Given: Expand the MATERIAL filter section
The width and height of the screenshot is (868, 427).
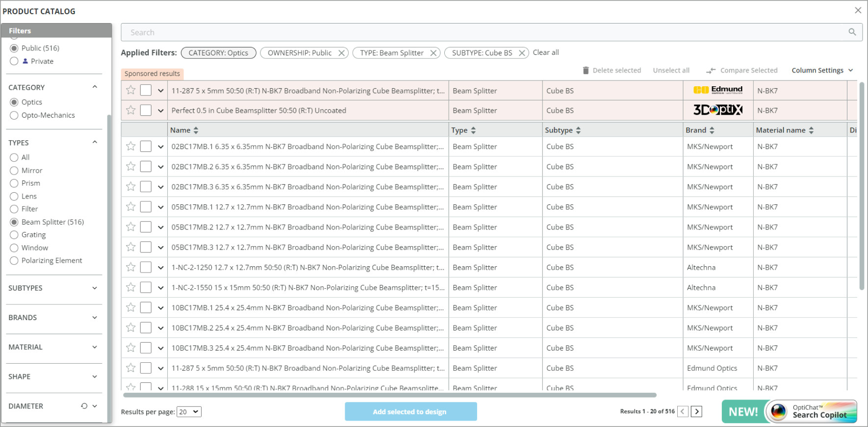Looking at the screenshot, I should coord(95,347).
